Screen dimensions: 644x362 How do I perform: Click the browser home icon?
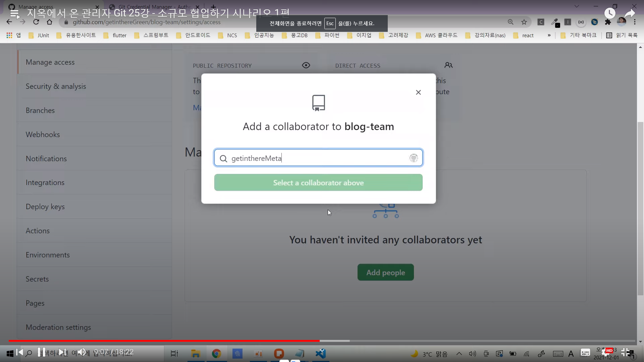(x=49, y=22)
